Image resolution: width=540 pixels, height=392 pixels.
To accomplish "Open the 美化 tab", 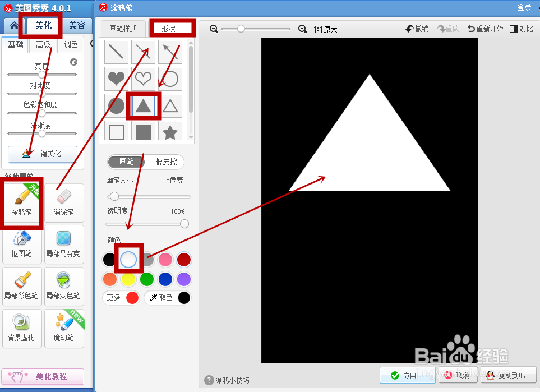I will [x=43, y=25].
